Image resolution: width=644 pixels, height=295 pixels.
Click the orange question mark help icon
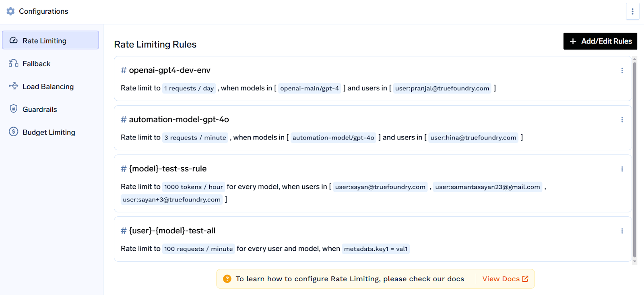tap(227, 279)
